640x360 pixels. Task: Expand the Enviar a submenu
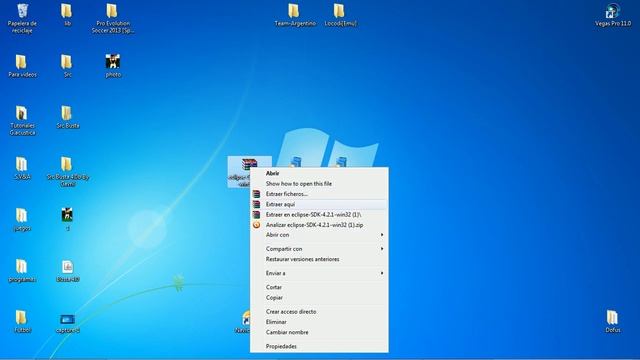319,273
